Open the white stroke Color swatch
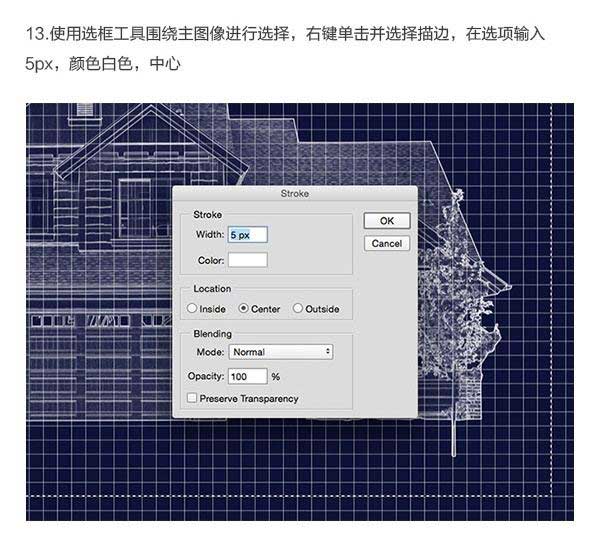The image size is (600, 534). [248, 260]
